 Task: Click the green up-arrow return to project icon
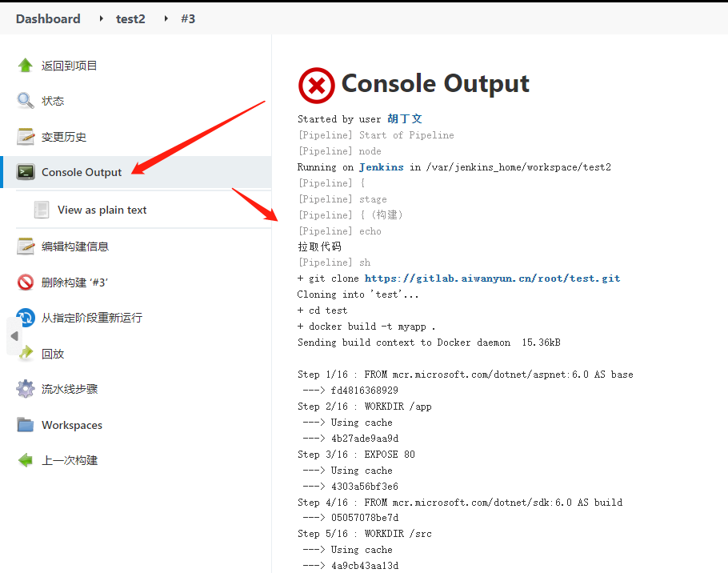[x=26, y=66]
